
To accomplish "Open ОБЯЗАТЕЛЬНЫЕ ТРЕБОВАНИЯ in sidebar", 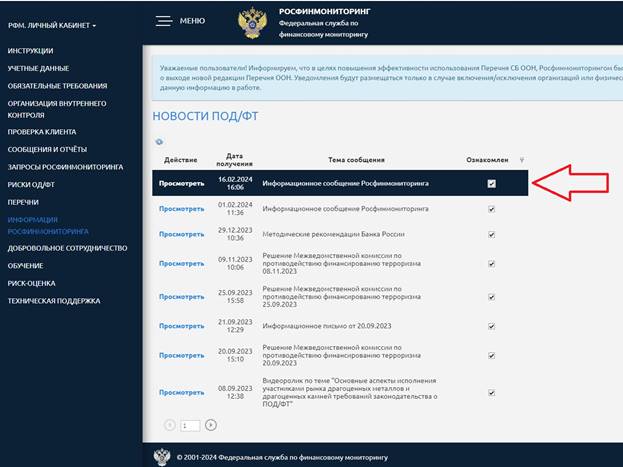I will [57, 86].
